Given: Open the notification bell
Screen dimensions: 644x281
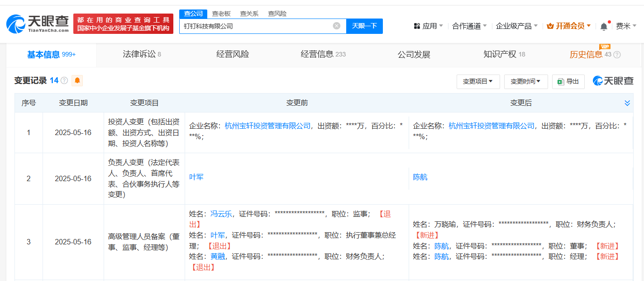Looking at the screenshot, I should coord(604,26).
